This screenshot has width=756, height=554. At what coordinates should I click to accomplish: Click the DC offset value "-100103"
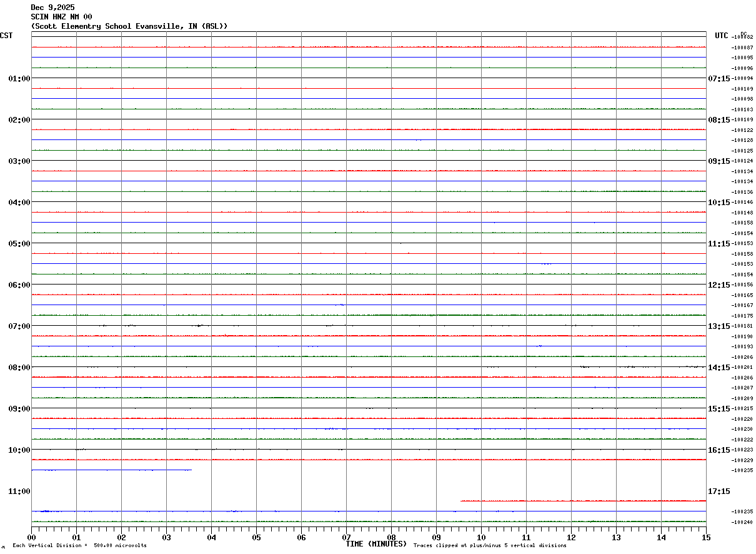[x=742, y=109]
